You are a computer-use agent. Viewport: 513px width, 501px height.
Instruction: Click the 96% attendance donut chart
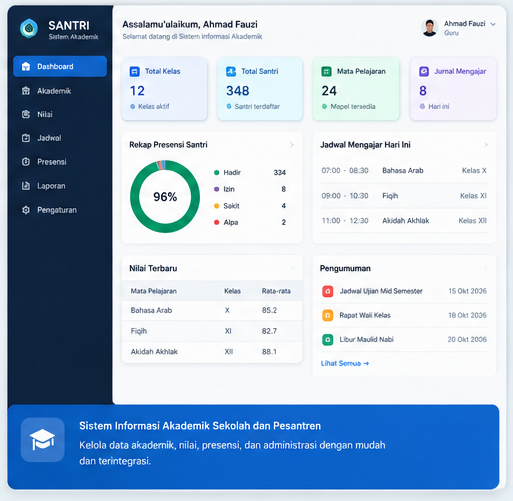pyautogui.click(x=165, y=196)
